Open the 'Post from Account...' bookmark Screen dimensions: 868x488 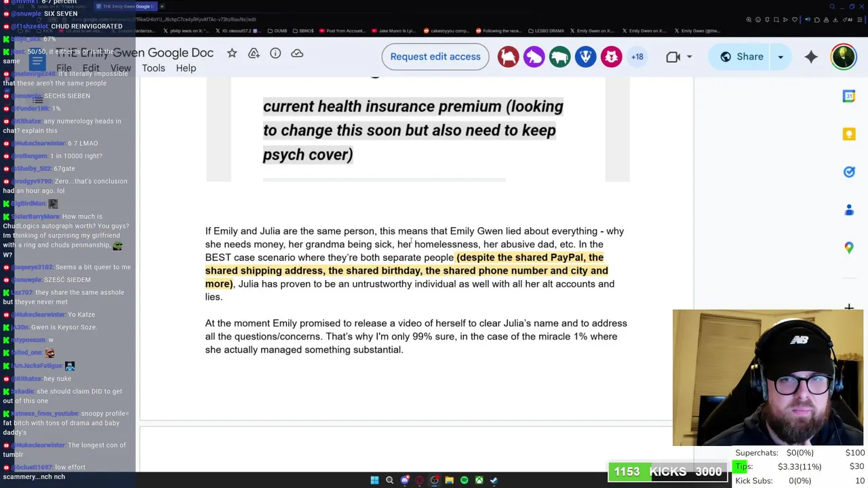tap(341, 30)
